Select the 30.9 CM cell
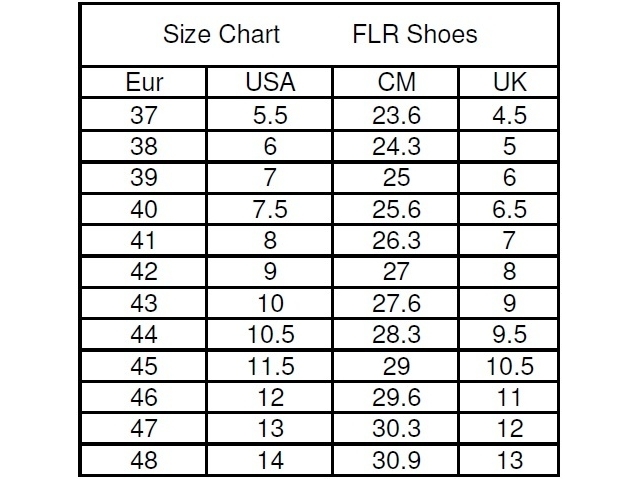 point(396,460)
